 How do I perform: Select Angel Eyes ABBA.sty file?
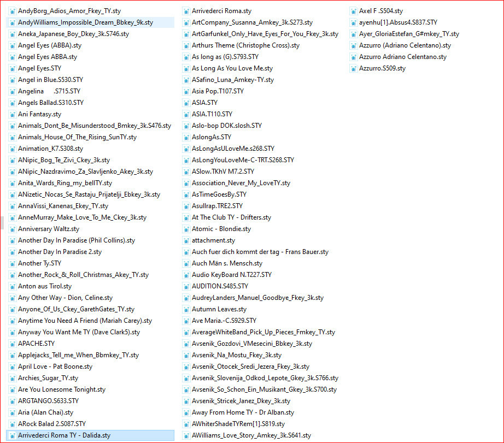point(48,57)
